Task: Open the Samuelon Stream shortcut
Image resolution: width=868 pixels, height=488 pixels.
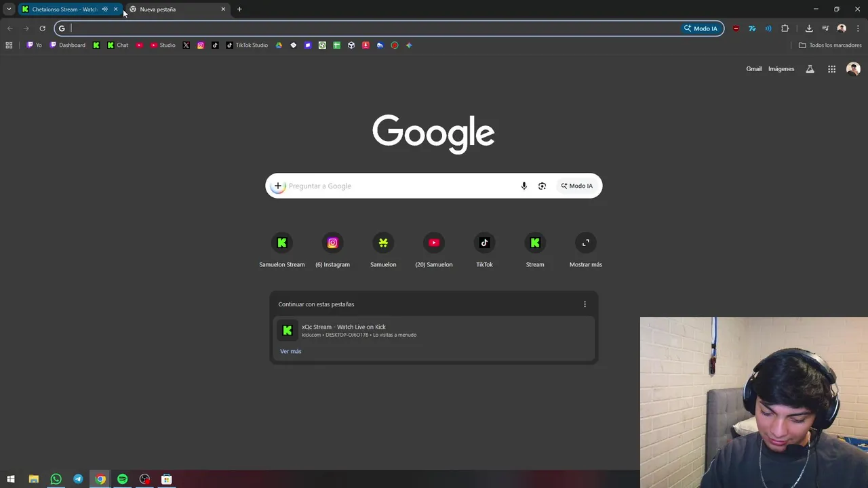Action: point(282,250)
